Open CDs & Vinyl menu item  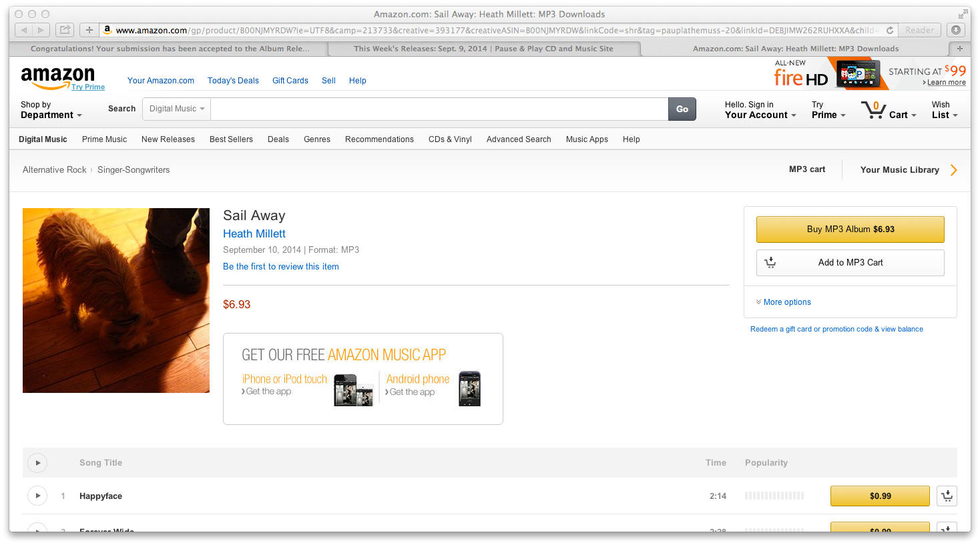(x=450, y=139)
